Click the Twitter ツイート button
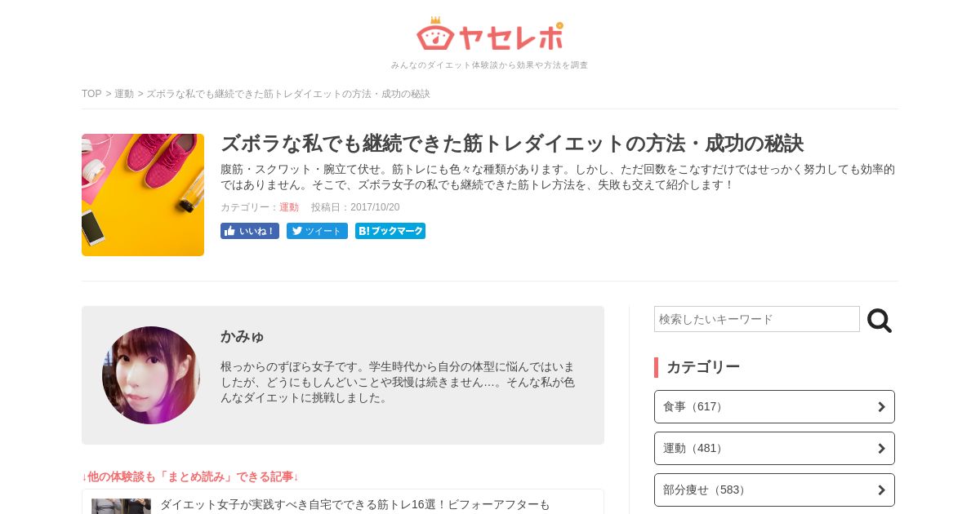 (x=317, y=231)
